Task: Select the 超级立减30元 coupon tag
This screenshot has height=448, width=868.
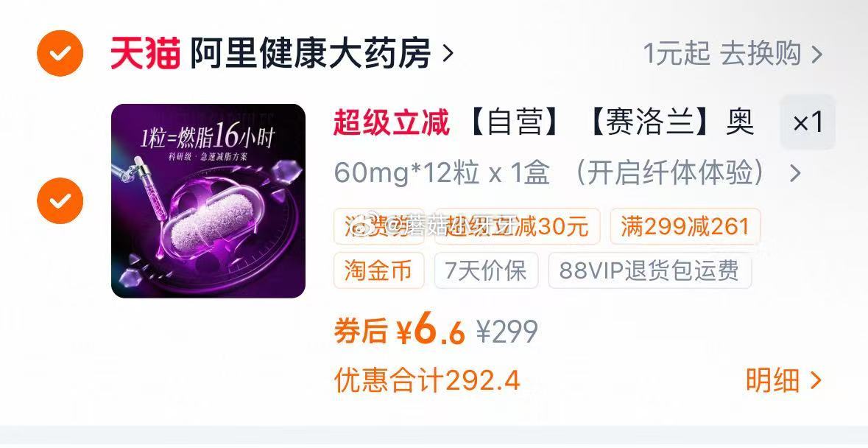Action: pos(517,226)
